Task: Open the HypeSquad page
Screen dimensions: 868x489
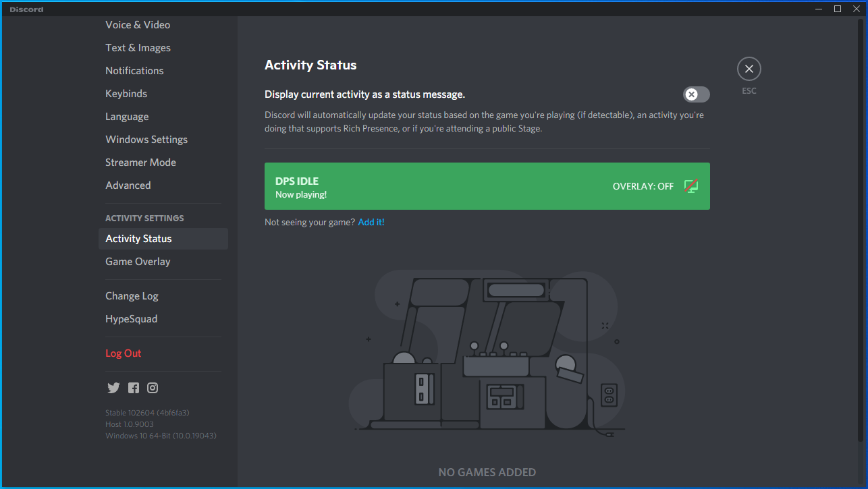Action: pos(131,319)
